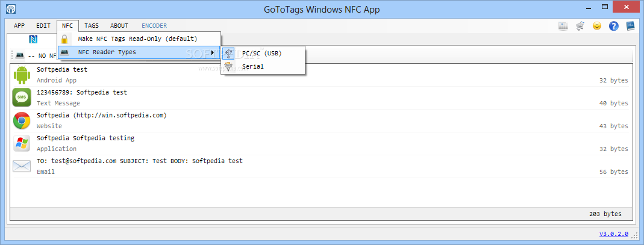Open the shopping cart icon
The height and width of the screenshot is (245, 644).
tap(580, 26)
